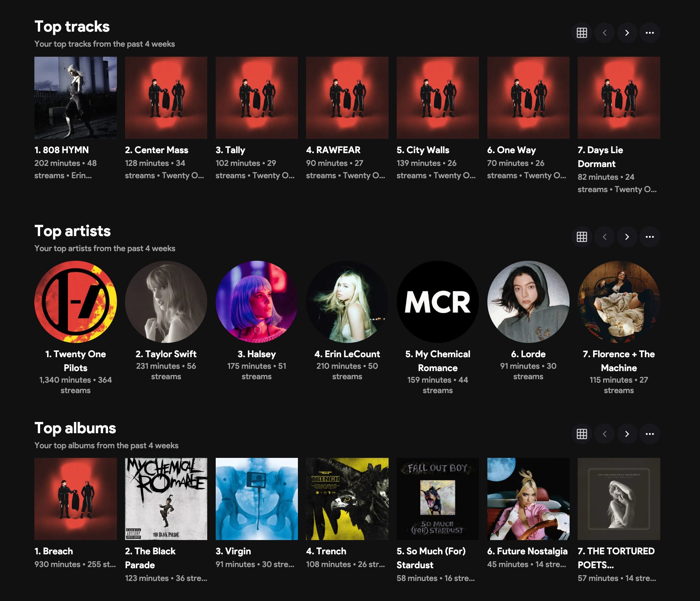The height and width of the screenshot is (601, 700).
Task: Click the '2. Taylor Swift' artist name
Action: [x=166, y=354]
